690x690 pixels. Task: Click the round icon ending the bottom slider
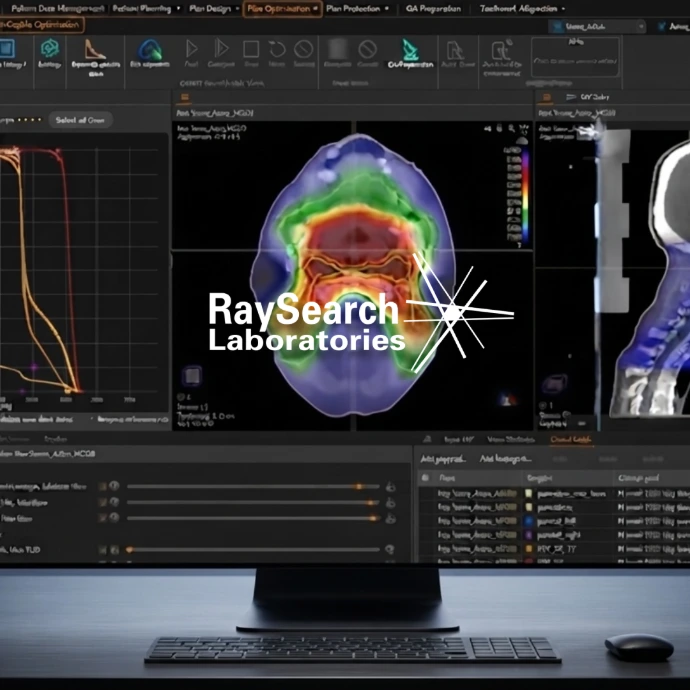pos(389,549)
